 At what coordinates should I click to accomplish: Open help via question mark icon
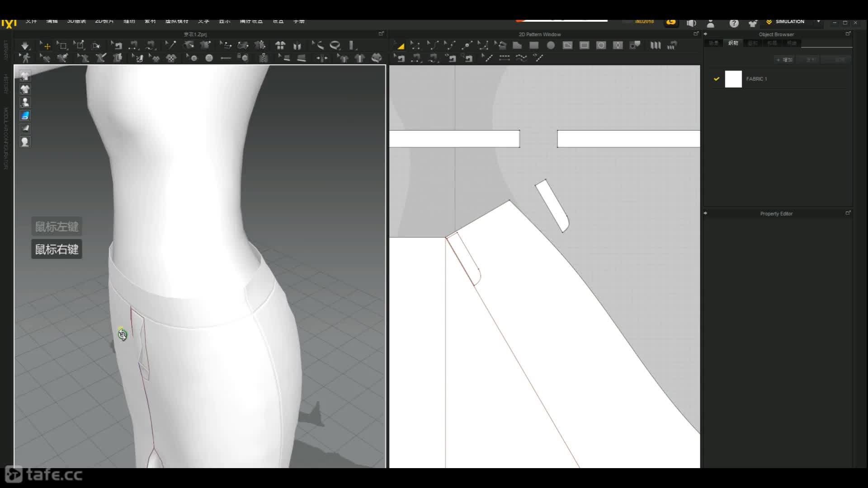click(x=734, y=23)
